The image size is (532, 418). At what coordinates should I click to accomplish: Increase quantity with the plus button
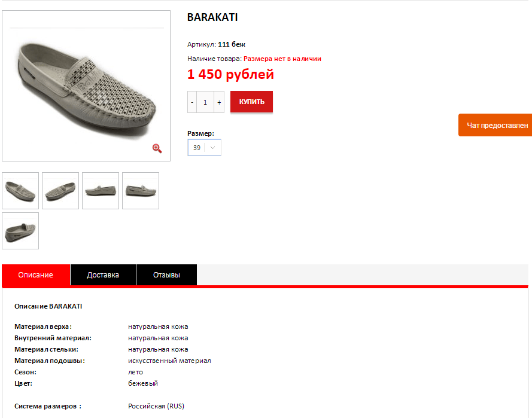(219, 102)
